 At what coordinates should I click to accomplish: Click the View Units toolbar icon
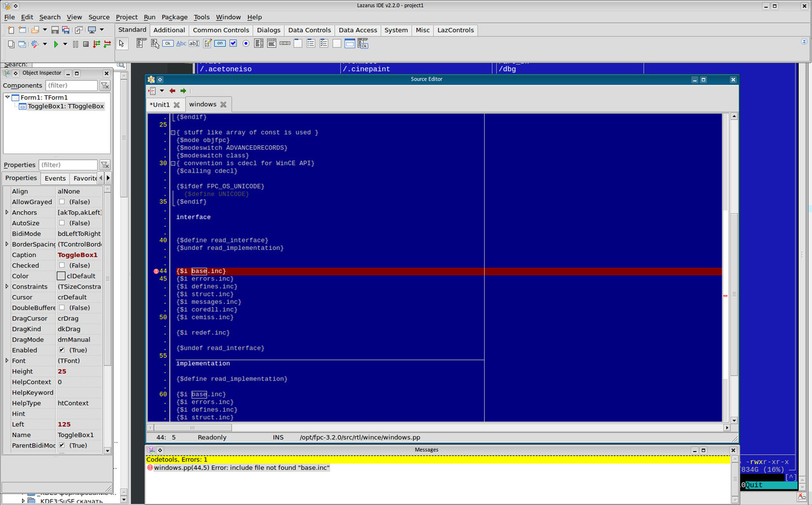point(11,44)
